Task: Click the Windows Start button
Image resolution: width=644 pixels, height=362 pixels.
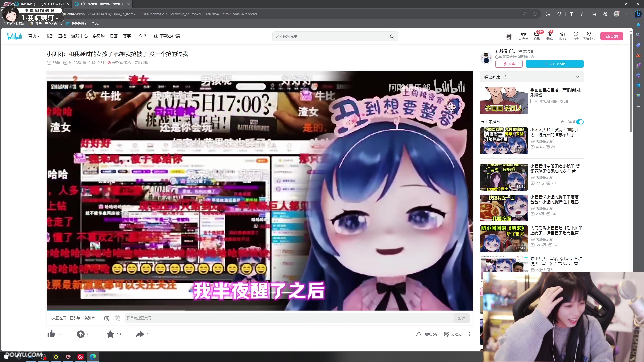Action: (x=6, y=357)
